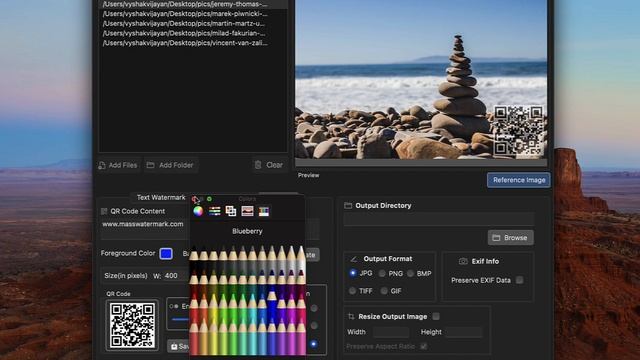Select the milad-fakurian file row
Screen dimensions: 640x360
pos(193,33)
